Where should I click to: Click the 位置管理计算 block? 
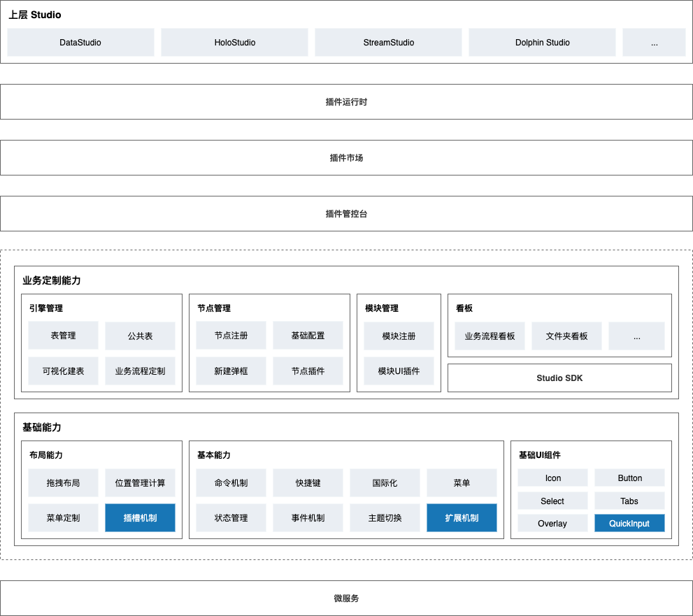(x=140, y=482)
